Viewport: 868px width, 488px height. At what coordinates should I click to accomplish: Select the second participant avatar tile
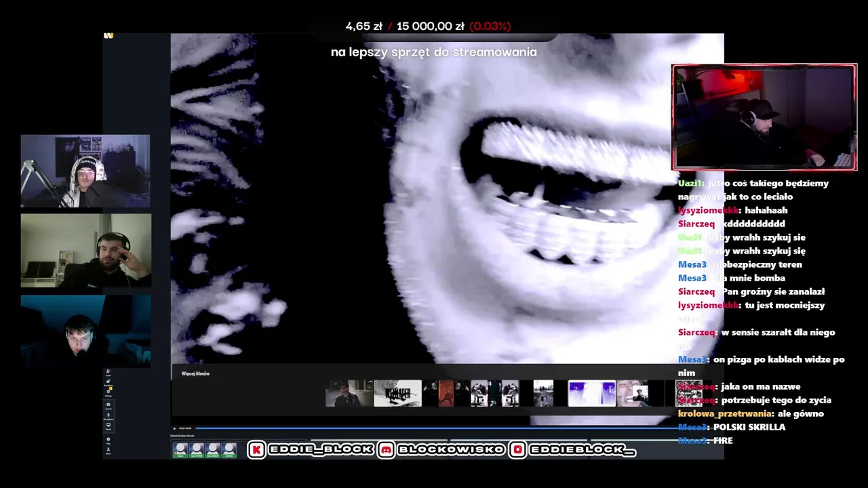[x=197, y=449]
